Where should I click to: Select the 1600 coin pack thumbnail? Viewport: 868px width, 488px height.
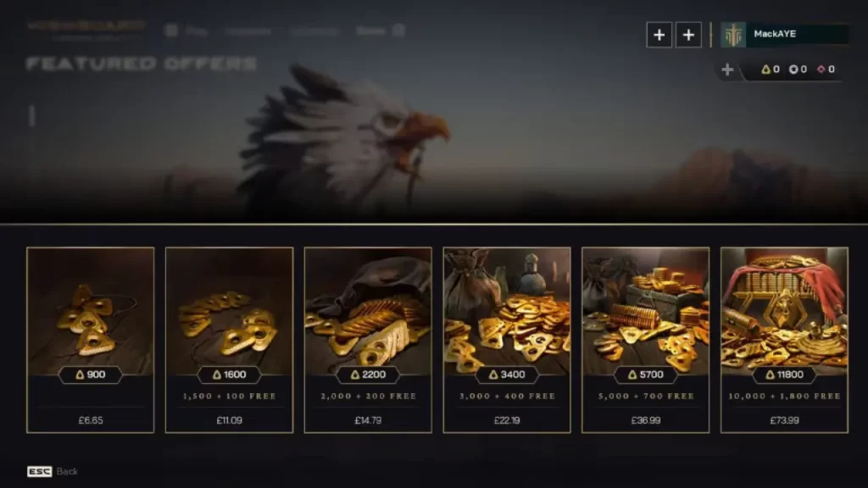coord(229,312)
